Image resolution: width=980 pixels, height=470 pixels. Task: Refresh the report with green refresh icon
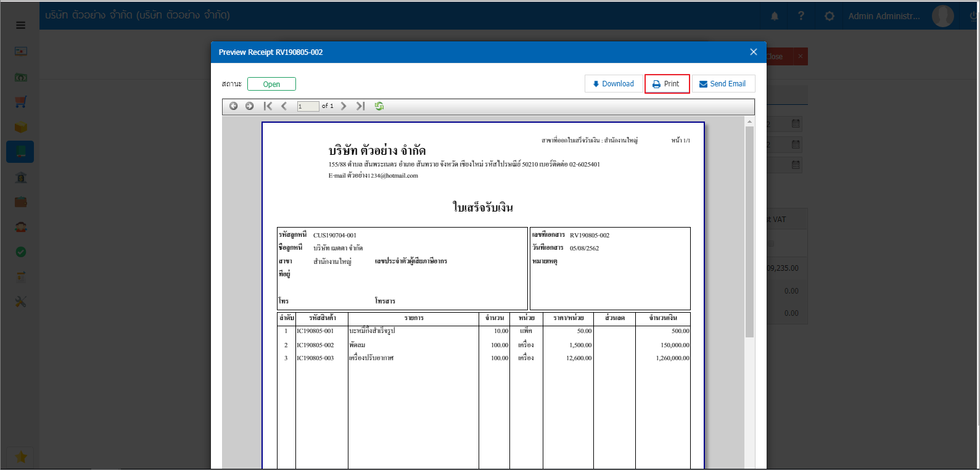pos(379,106)
